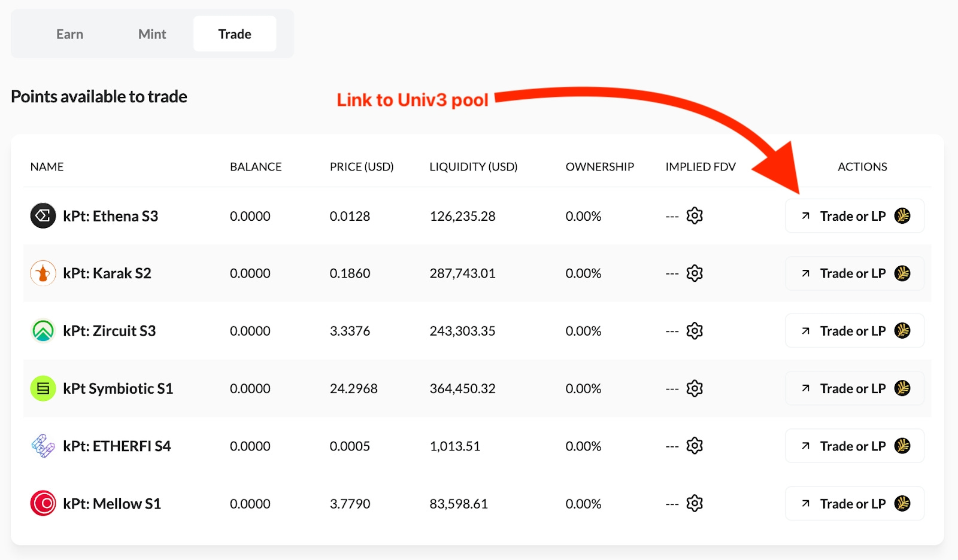
Task: Open the Implied FDV settings gear for kPt: Ethena S3
Action: click(x=695, y=215)
